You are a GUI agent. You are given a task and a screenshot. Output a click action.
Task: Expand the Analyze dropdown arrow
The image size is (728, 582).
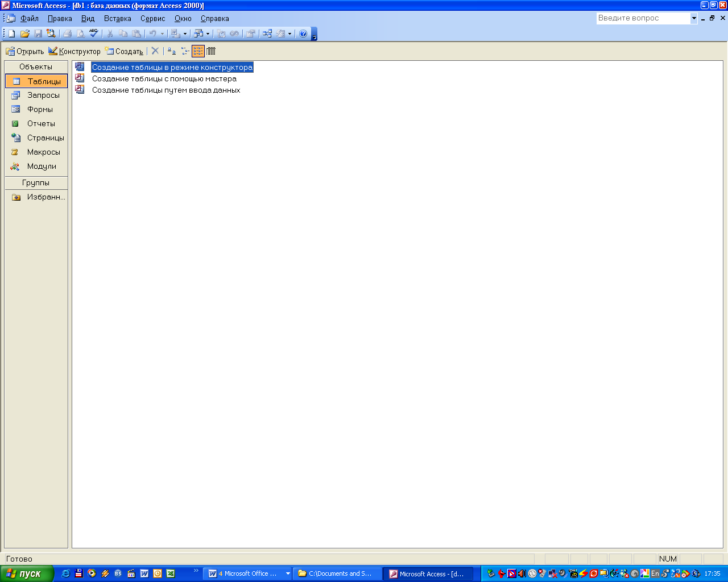click(208, 34)
